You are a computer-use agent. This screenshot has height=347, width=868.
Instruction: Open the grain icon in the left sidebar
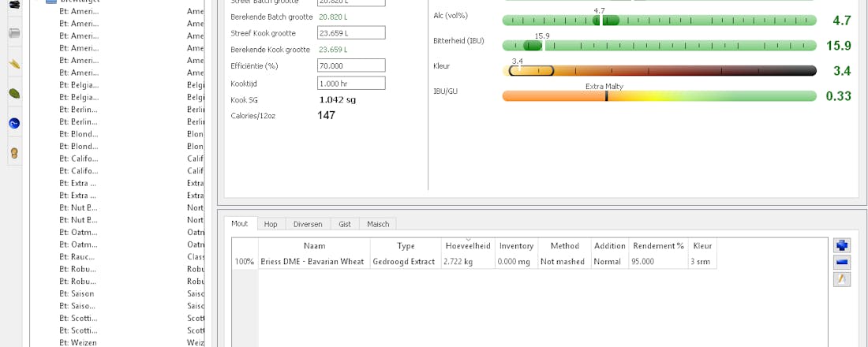[x=15, y=64]
